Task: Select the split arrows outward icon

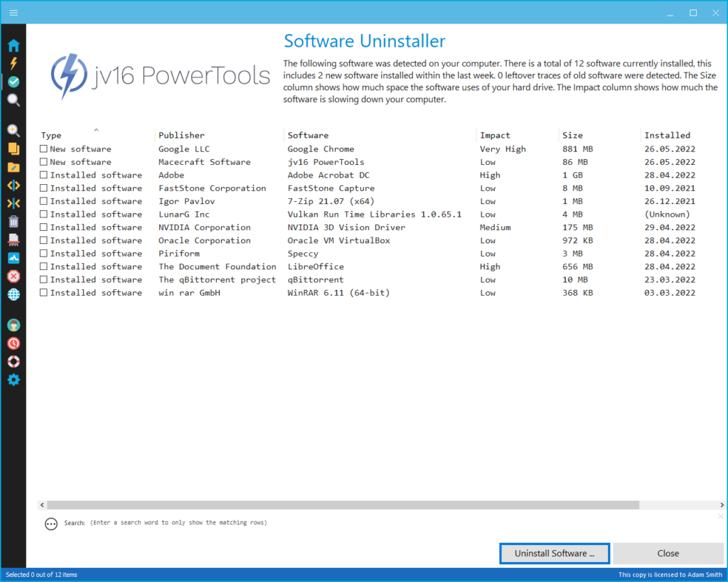Action: [x=14, y=185]
